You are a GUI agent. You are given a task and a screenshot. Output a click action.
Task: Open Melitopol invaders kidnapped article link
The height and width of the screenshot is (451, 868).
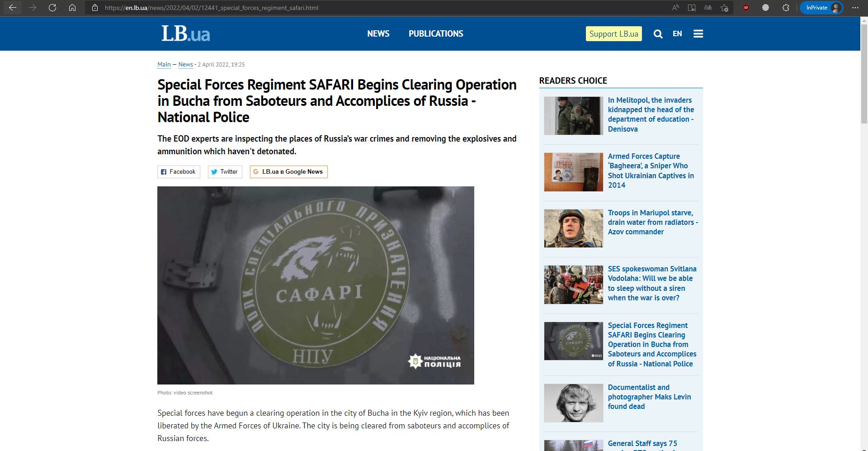pyautogui.click(x=651, y=114)
